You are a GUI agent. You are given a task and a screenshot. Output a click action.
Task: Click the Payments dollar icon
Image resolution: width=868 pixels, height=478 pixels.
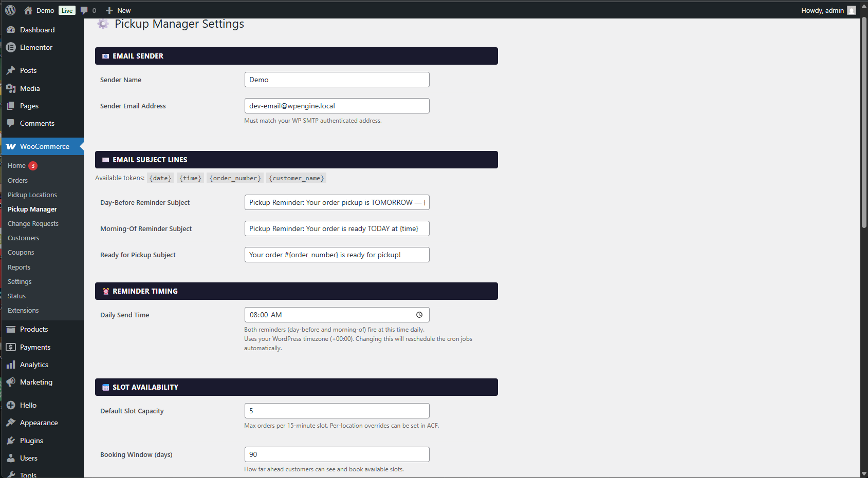11,347
